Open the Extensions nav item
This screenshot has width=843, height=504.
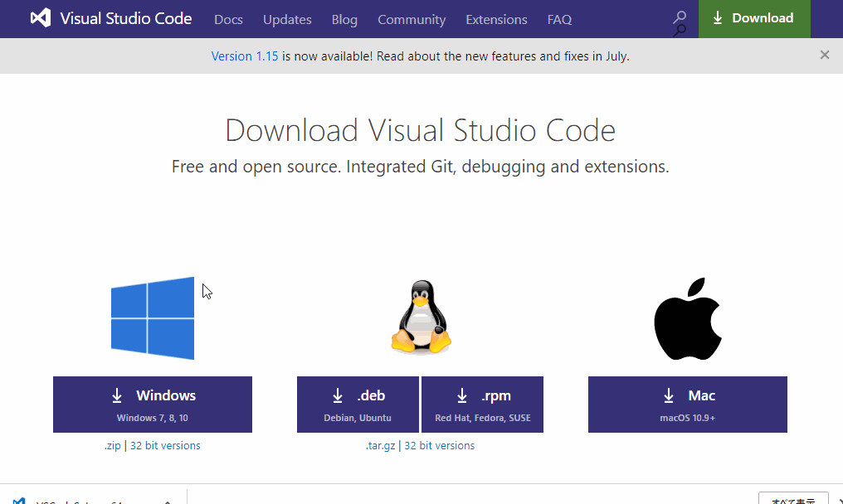pyautogui.click(x=496, y=19)
